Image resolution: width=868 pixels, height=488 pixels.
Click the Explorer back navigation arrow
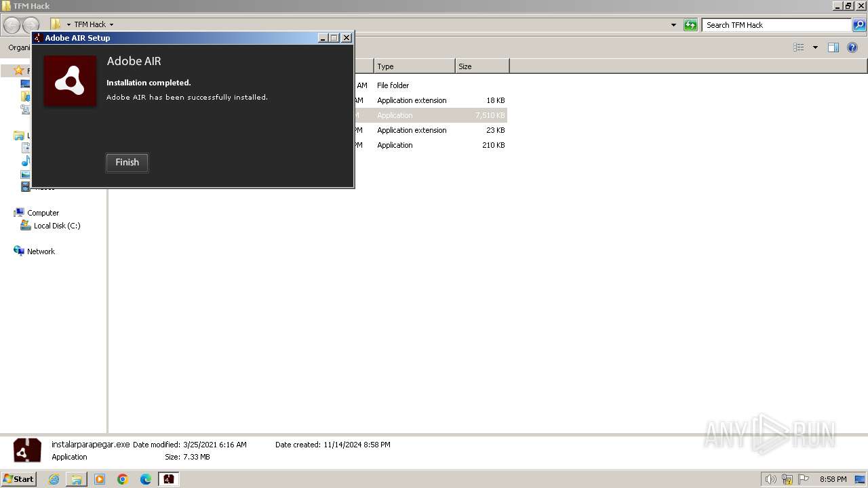12,25
